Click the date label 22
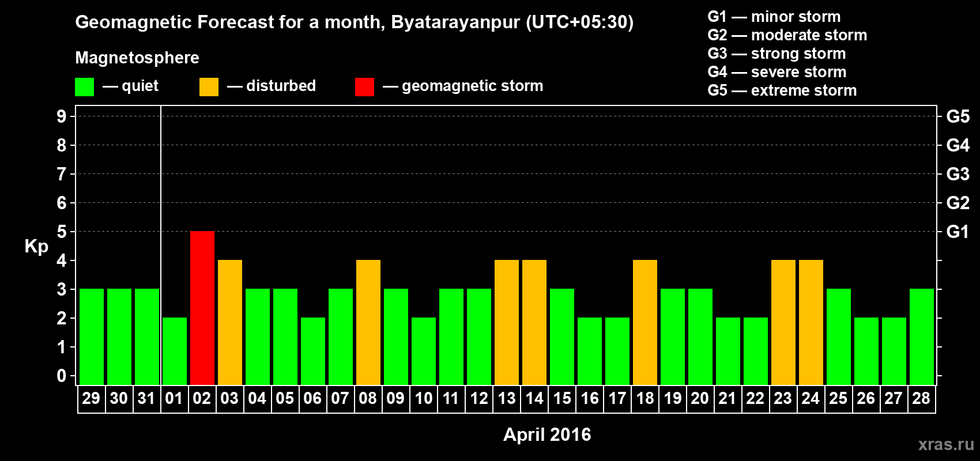980x461 pixels. [755, 399]
